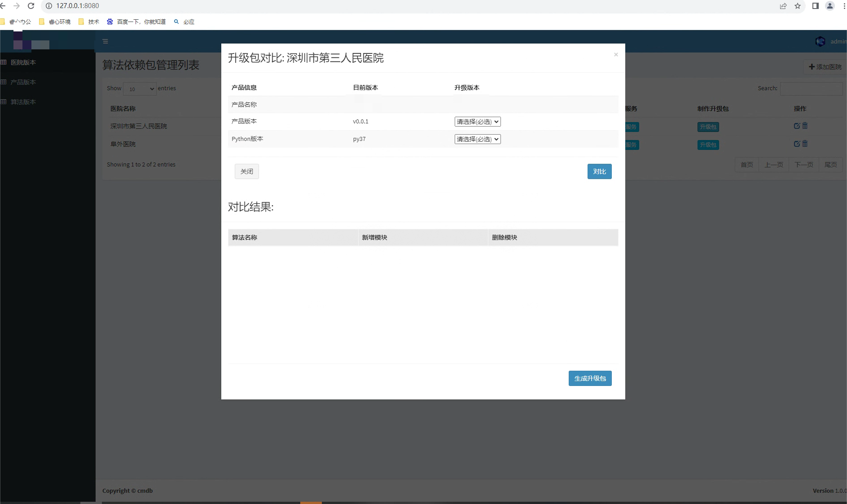The height and width of the screenshot is (504, 847).
Task: Click the browser back arrow
Action: coord(3,6)
